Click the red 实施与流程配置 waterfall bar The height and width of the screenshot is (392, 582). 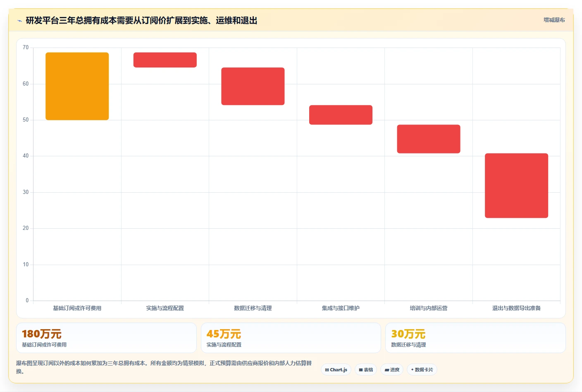tap(165, 60)
